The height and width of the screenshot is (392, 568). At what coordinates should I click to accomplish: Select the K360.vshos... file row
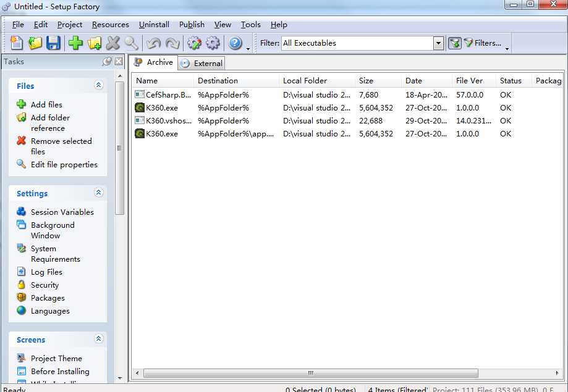click(348, 121)
